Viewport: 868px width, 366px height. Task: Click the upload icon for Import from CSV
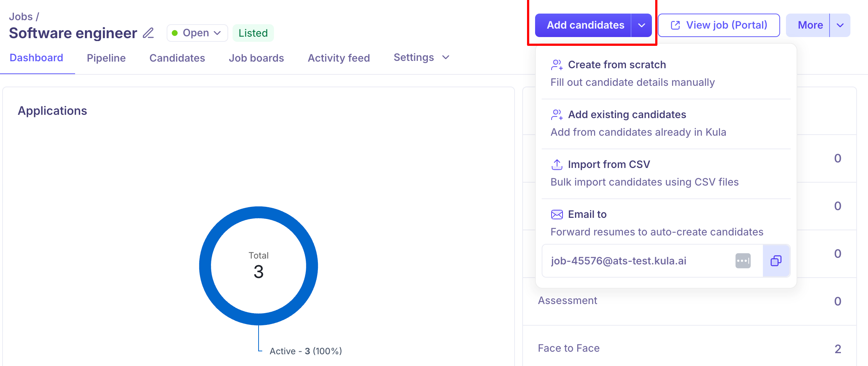(x=557, y=165)
